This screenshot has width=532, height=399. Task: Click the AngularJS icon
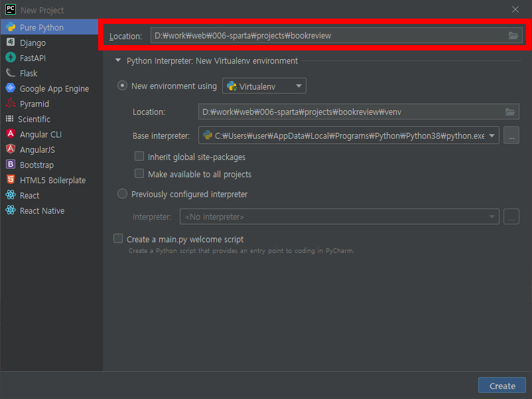pos(11,149)
